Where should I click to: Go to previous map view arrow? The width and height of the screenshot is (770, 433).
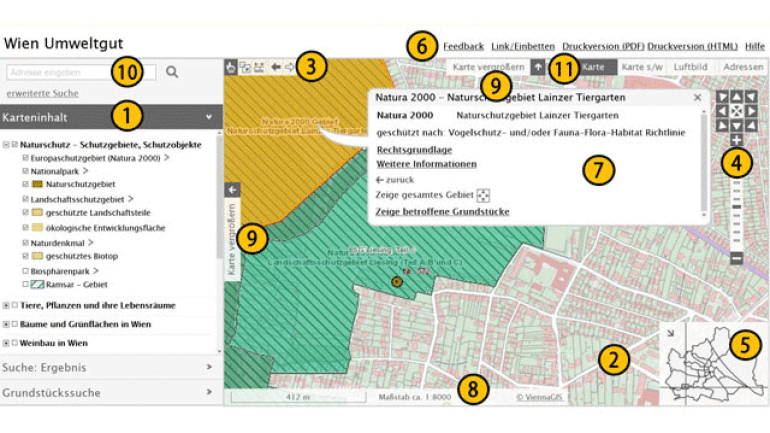pos(276,68)
